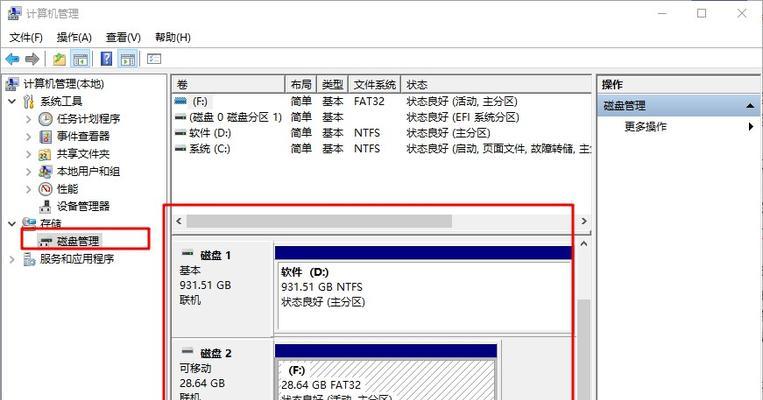Select the (F:) 28.64 GB FAT32 partition
This screenshot has height=400, width=763.
point(386,380)
